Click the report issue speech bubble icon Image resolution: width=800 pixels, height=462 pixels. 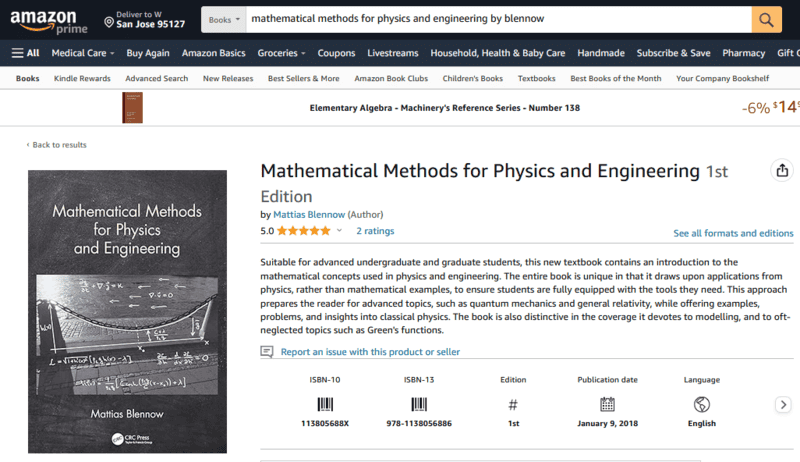(x=267, y=351)
